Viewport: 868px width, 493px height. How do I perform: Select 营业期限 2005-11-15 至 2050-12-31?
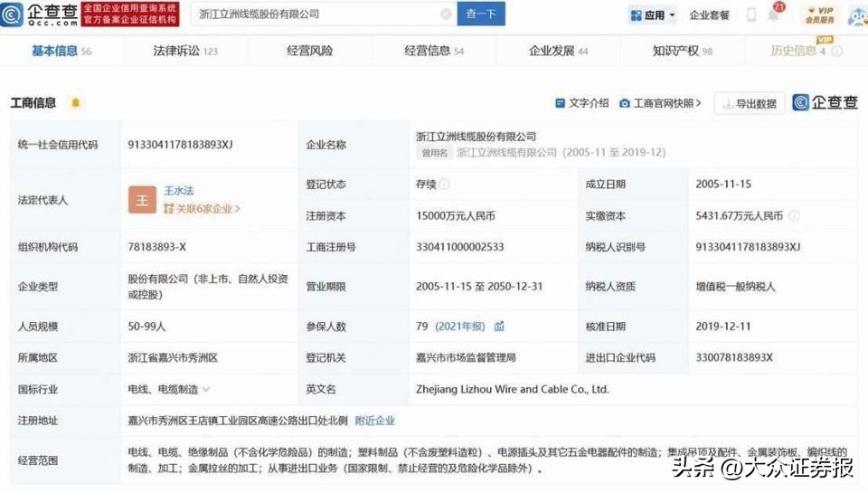click(479, 287)
